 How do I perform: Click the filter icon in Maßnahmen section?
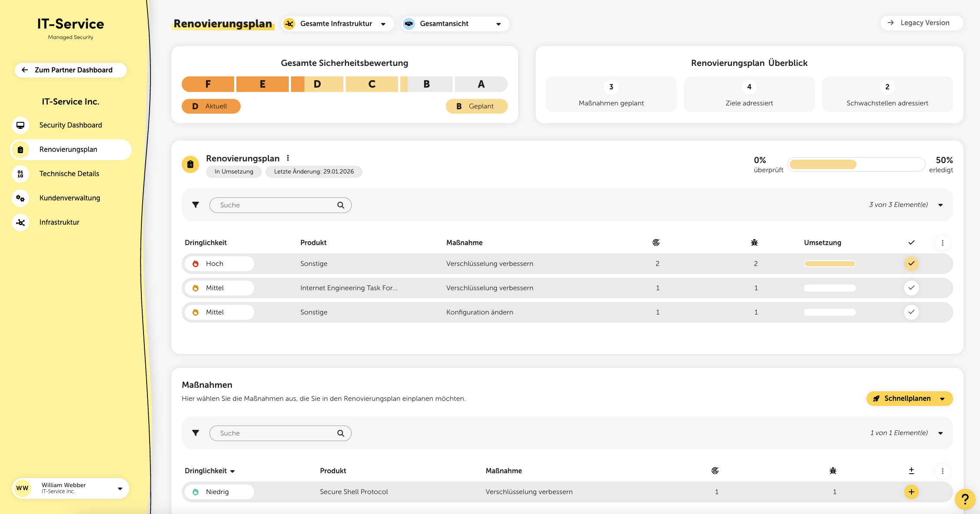pos(196,433)
